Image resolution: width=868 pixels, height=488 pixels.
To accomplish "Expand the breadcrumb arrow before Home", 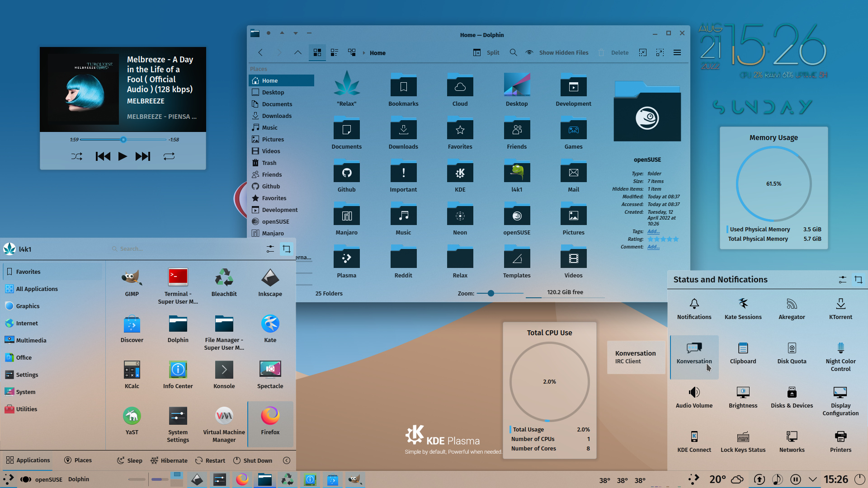I will 363,53.
